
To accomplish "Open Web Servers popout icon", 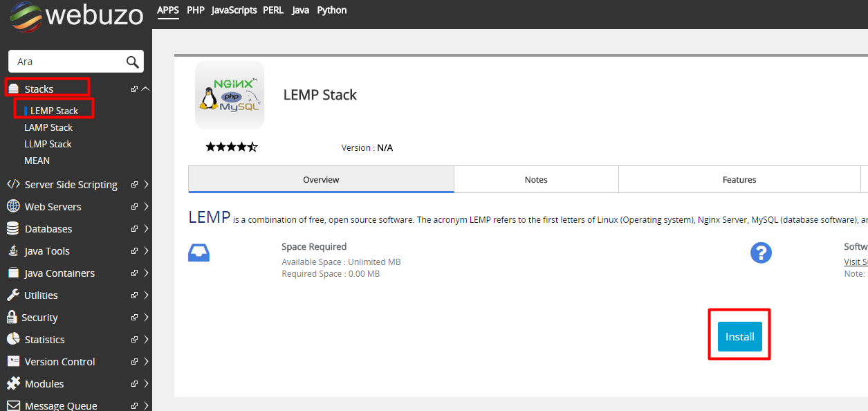I will click(x=135, y=207).
